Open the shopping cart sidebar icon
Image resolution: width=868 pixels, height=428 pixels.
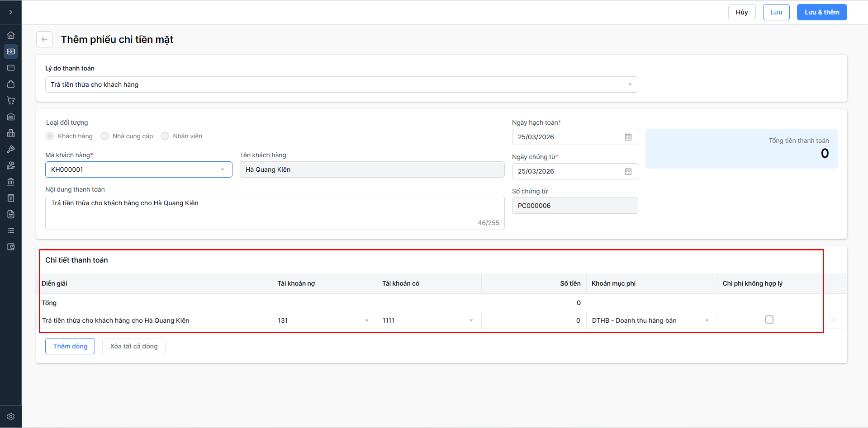(11, 100)
